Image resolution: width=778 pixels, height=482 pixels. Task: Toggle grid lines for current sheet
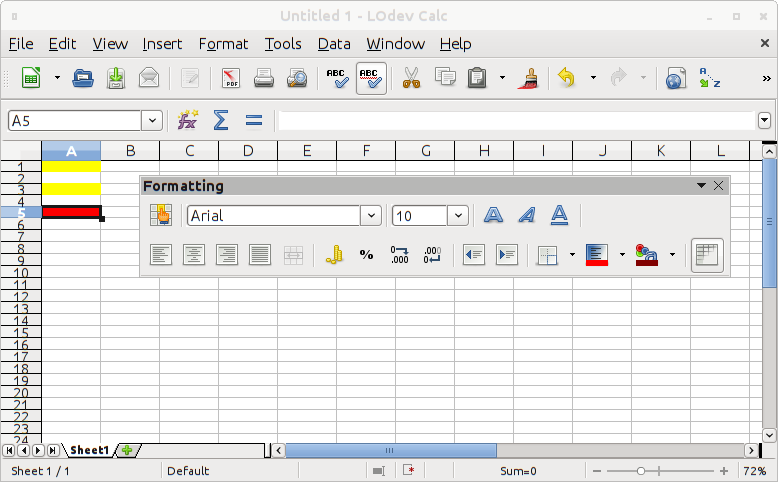click(707, 255)
